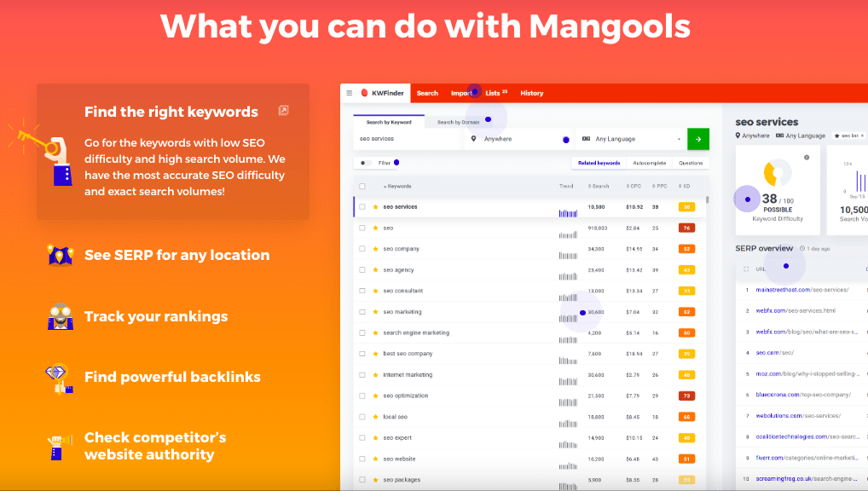This screenshot has height=491, width=868.
Task: Click the diamond backlinks icon
Action: [59, 378]
